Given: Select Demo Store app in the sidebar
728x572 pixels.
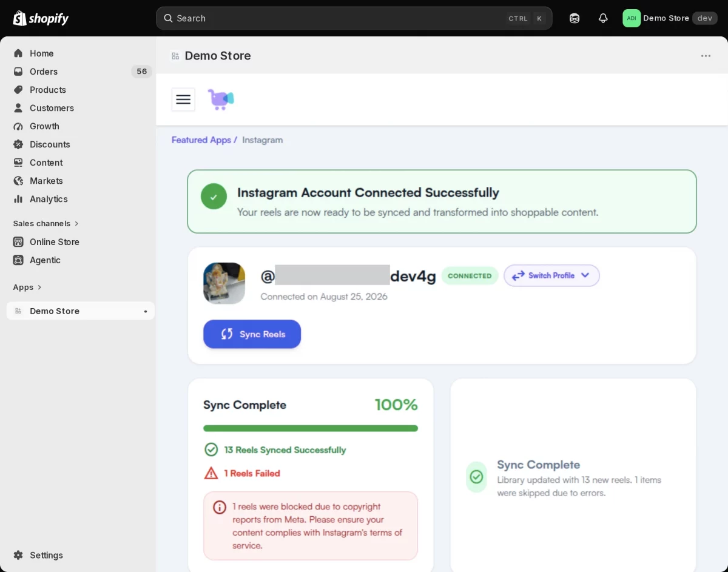Looking at the screenshot, I should [81, 311].
